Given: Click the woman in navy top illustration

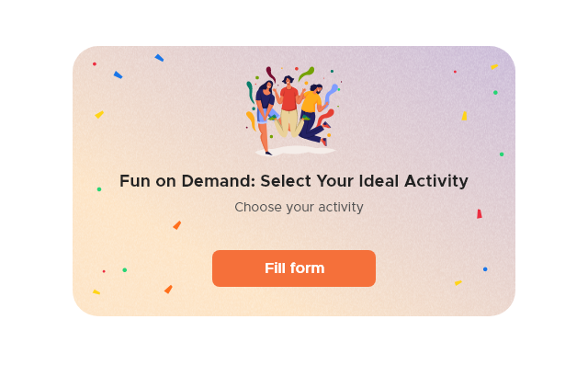Looking at the screenshot, I should pyautogui.click(x=266, y=117).
